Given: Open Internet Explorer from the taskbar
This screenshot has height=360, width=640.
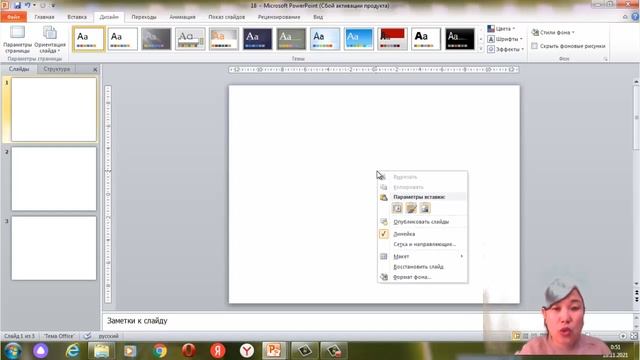Looking at the screenshot, I should pyautogui.click(x=73, y=351).
